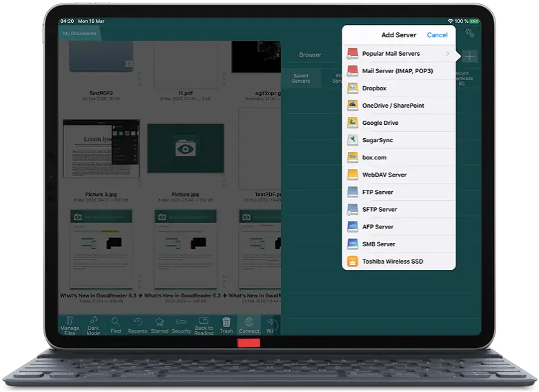Switch to Saved Servers tab
539x392 pixels.
point(301,79)
